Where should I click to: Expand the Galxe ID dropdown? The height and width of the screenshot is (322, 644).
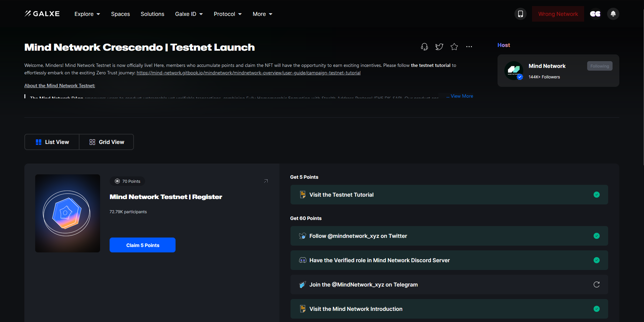pos(189,14)
